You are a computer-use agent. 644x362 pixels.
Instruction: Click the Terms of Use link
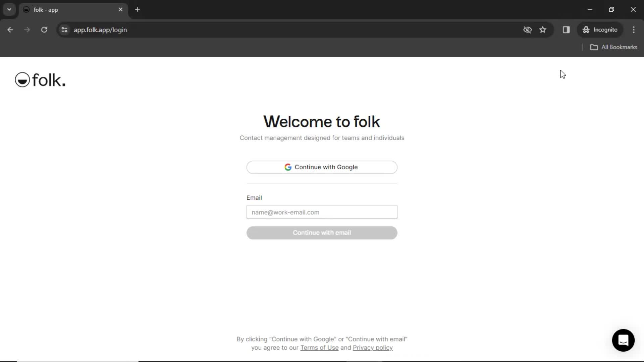(x=319, y=348)
